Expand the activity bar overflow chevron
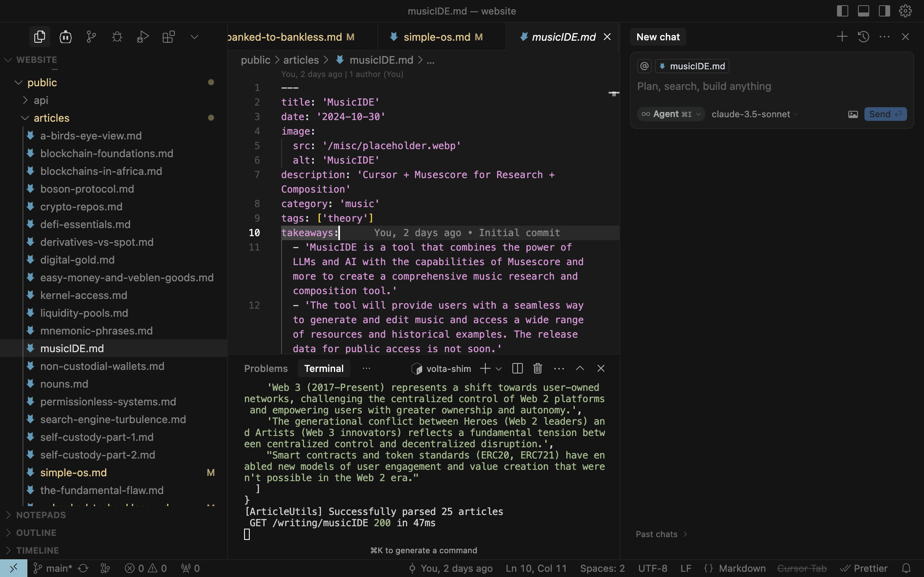This screenshot has width=924, height=577. (x=194, y=37)
